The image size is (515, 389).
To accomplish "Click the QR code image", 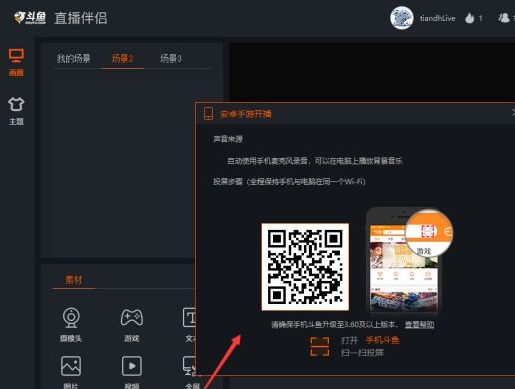I will [x=305, y=267].
